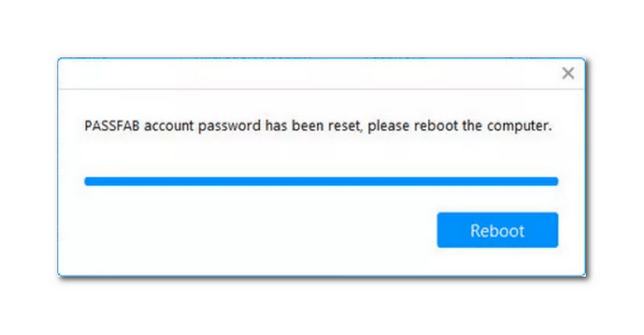Viewport: 644px width, 335px height.
Task: Click the Reboot button
Action: coord(497,230)
